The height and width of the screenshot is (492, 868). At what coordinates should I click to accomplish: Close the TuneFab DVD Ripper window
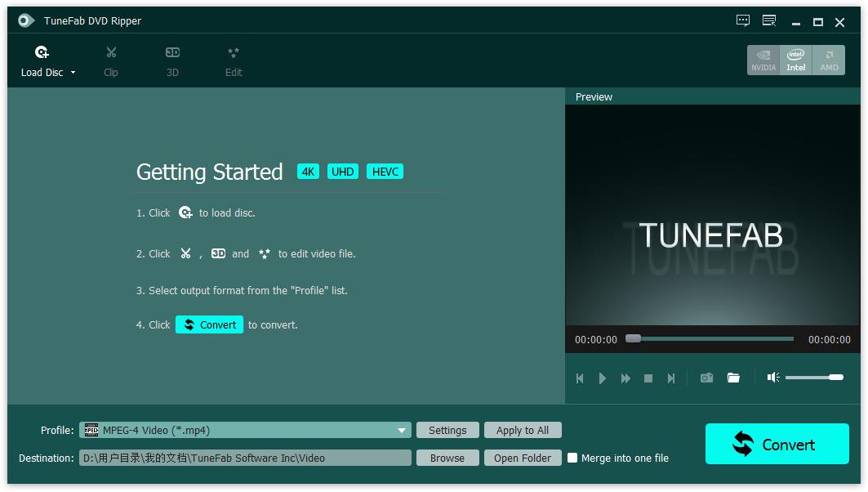point(839,22)
